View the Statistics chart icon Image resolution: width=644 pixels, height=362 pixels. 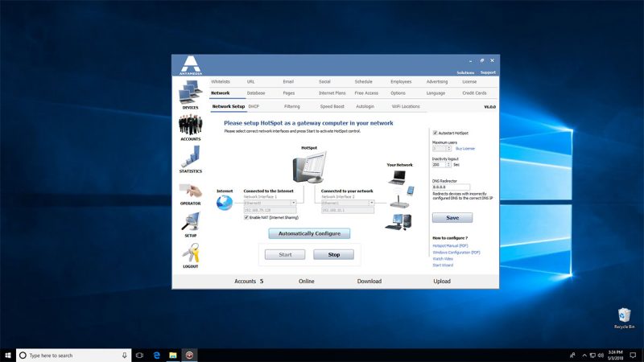click(190, 157)
